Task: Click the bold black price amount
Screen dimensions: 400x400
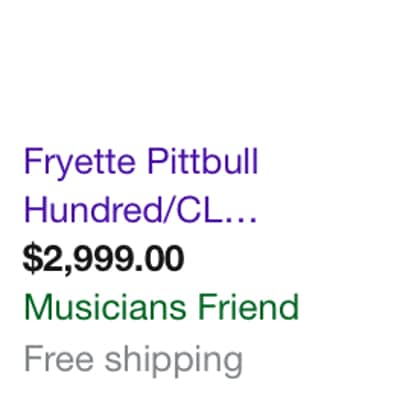Action: [103, 259]
